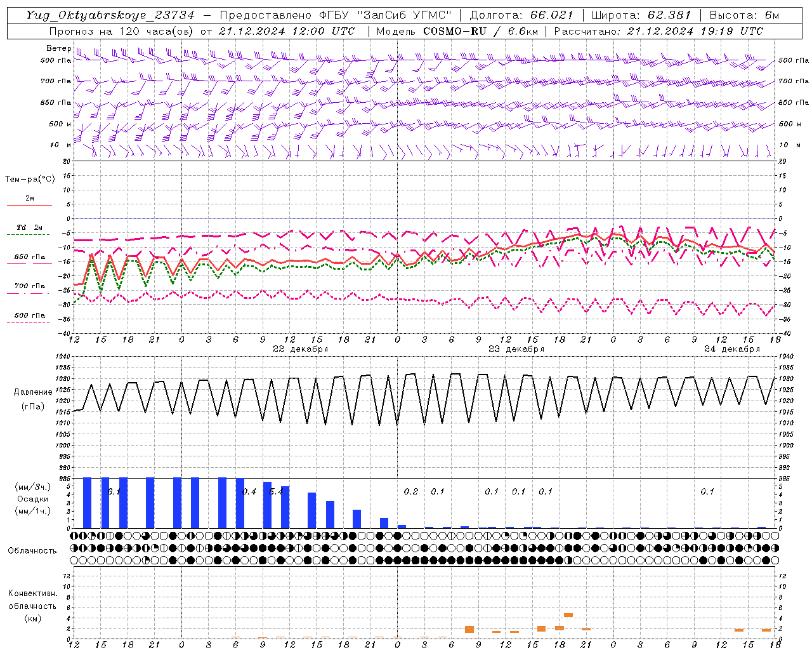The image size is (812, 650).
Task: Click the "Ветер" wind panel label
Action: pyautogui.click(x=59, y=48)
